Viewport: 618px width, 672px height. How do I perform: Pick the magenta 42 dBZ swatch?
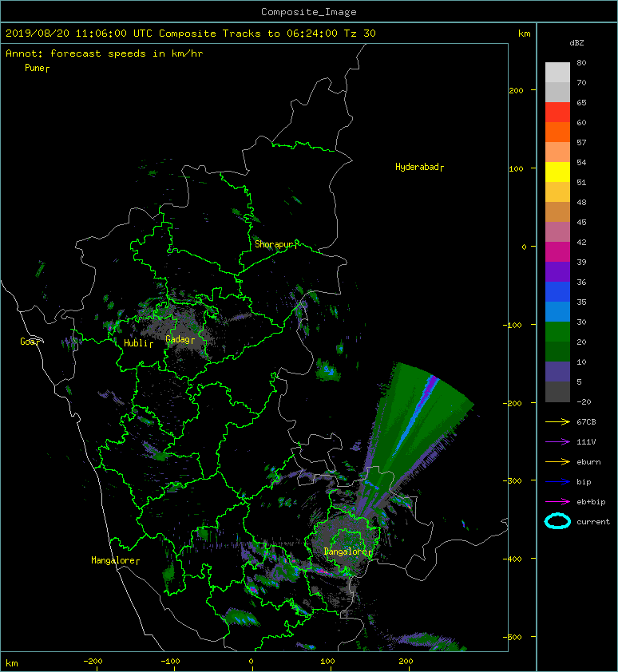(557, 251)
